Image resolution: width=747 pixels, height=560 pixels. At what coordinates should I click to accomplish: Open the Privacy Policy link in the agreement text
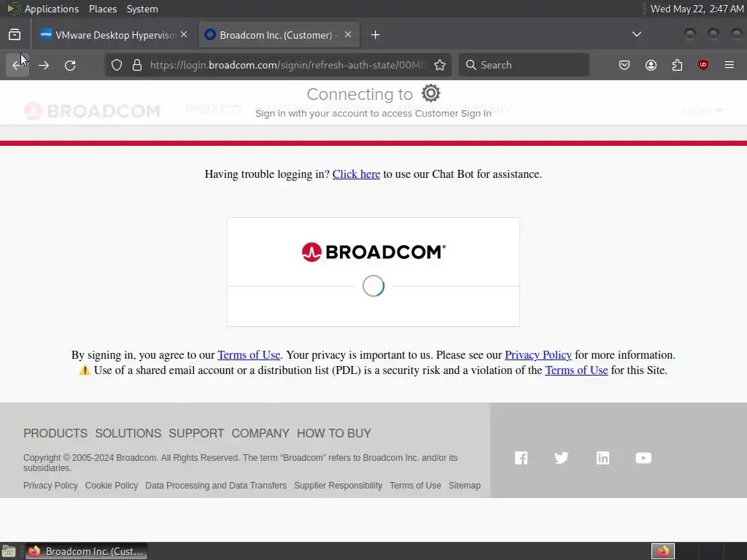pos(538,355)
